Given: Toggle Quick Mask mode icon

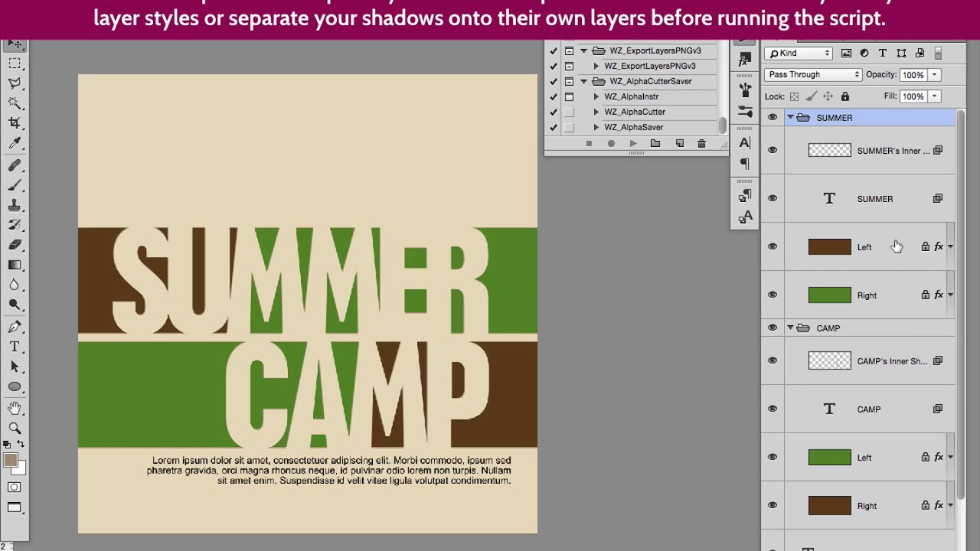Looking at the screenshot, I should coord(15,487).
